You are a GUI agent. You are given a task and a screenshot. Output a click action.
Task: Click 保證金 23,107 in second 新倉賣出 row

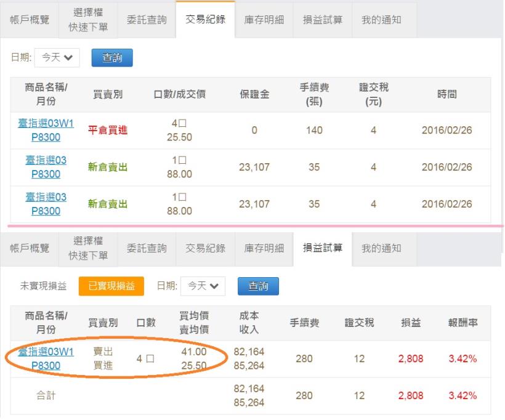[254, 204]
